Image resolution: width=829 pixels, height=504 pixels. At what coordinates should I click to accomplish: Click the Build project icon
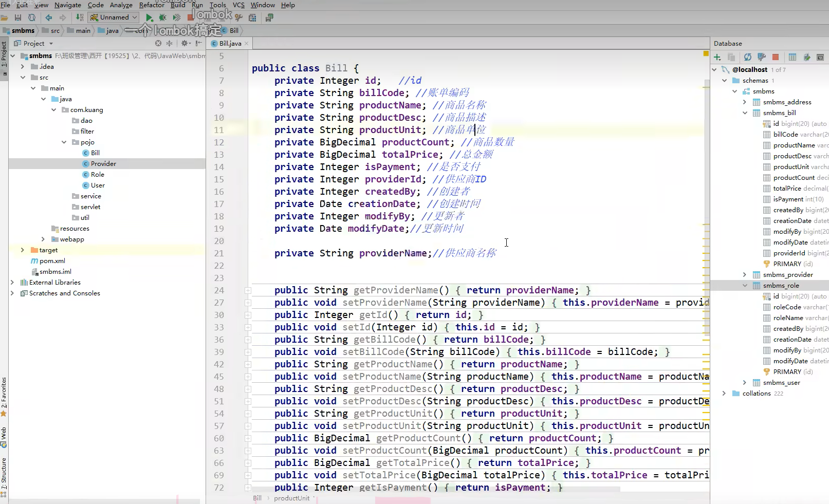tap(80, 17)
